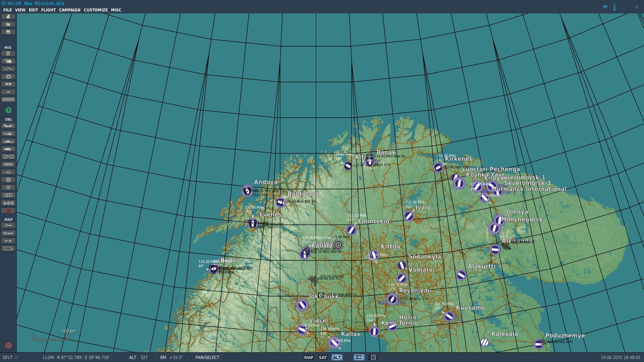
Task: Open the briefing clipboard icon under MIS
Action: (8, 53)
